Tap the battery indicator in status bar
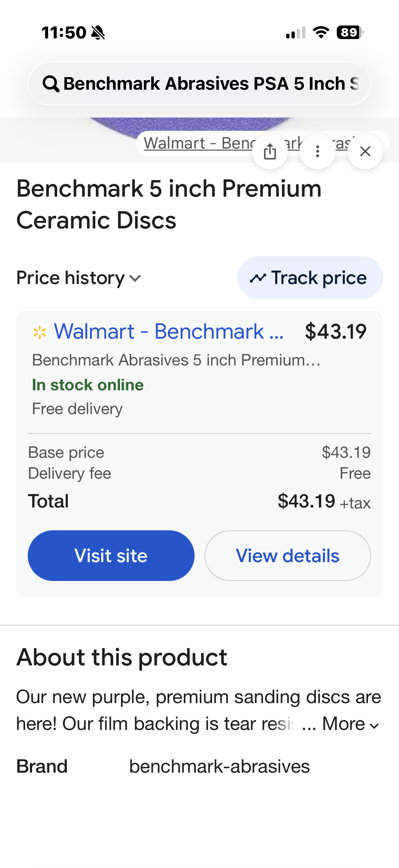This screenshot has height=868, width=399. [350, 33]
